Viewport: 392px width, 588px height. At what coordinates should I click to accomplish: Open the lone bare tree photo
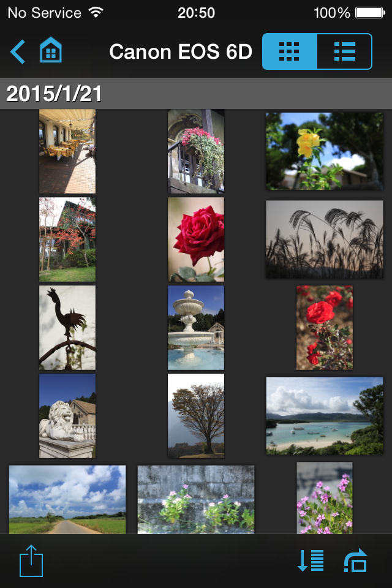[196, 416]
